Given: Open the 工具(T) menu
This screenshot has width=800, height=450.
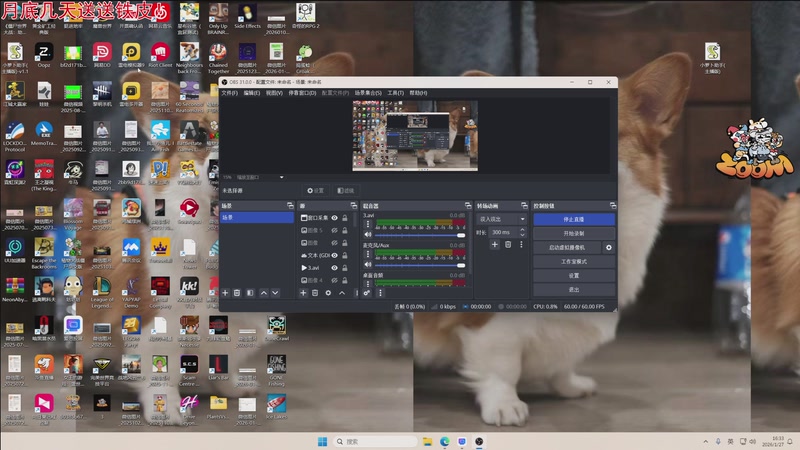Looking at the screenshot, I should [x=395, y=93].
